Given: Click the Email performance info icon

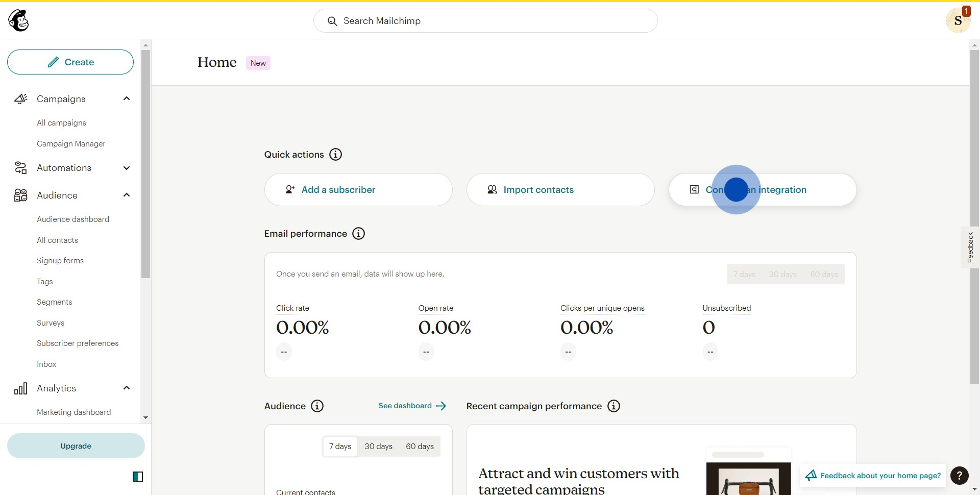Looking at the screenshot, I should click(x=359, y=234).
